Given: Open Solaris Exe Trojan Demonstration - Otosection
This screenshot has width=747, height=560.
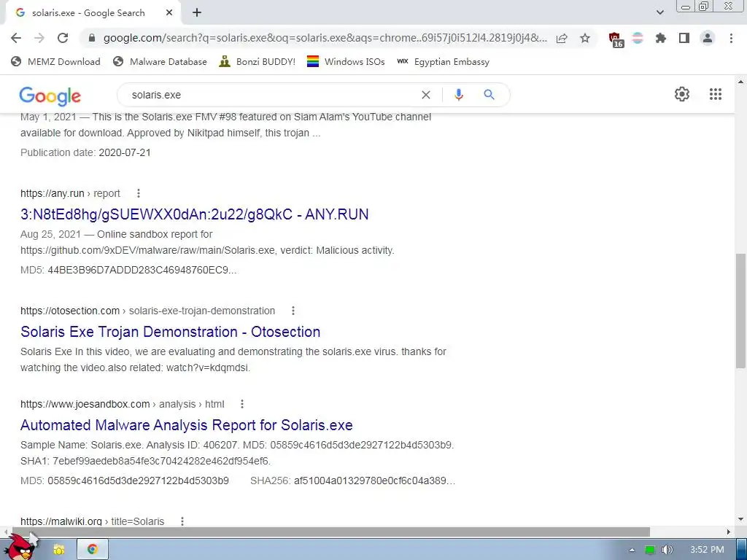Looking at the screenshot, I should point(170,332).
